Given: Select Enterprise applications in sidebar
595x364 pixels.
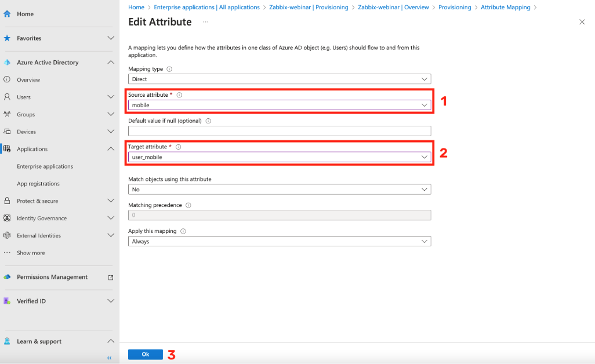Looking at the screenshot, I should point(45,166).
